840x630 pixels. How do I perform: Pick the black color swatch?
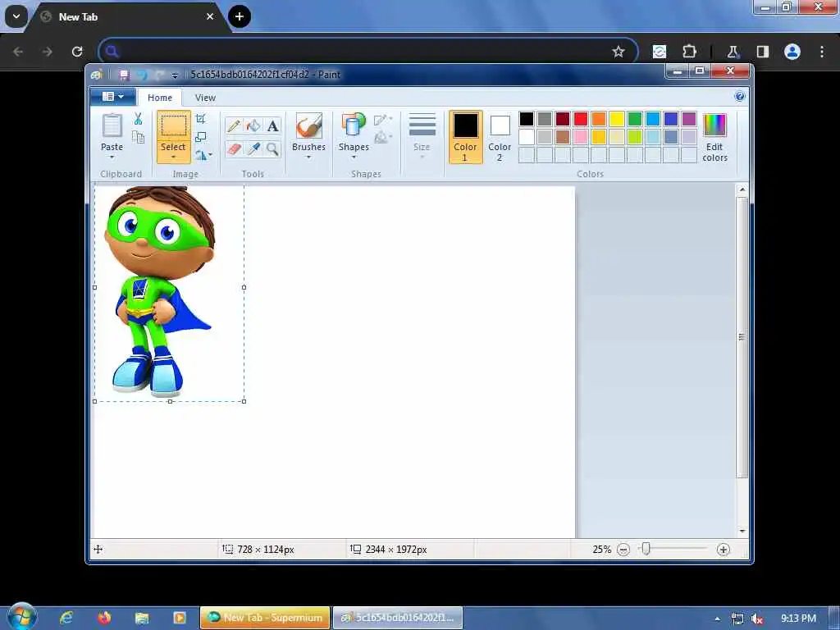[x=527, y=119]
